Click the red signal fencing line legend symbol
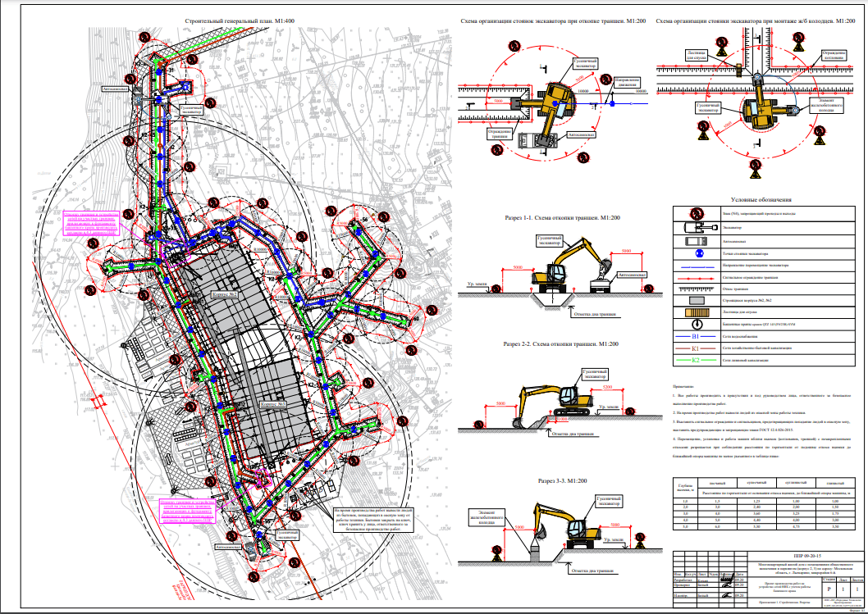 pos(696,277)
